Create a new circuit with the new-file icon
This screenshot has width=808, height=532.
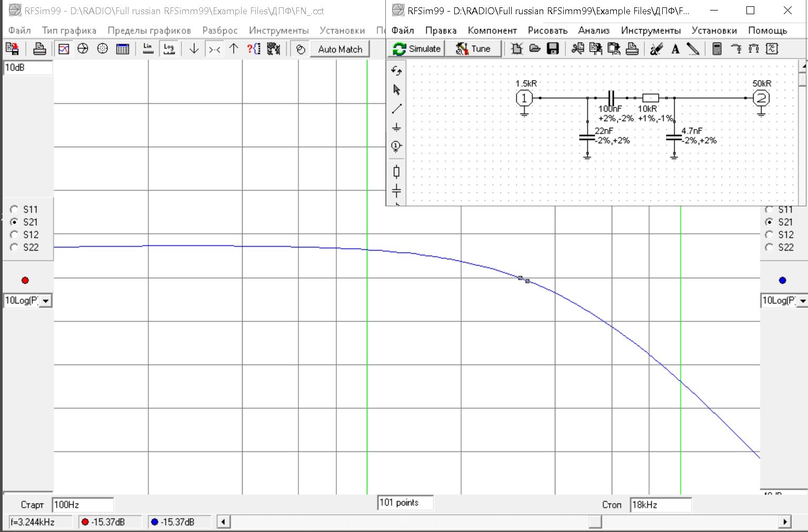click(x=516, y=49)
